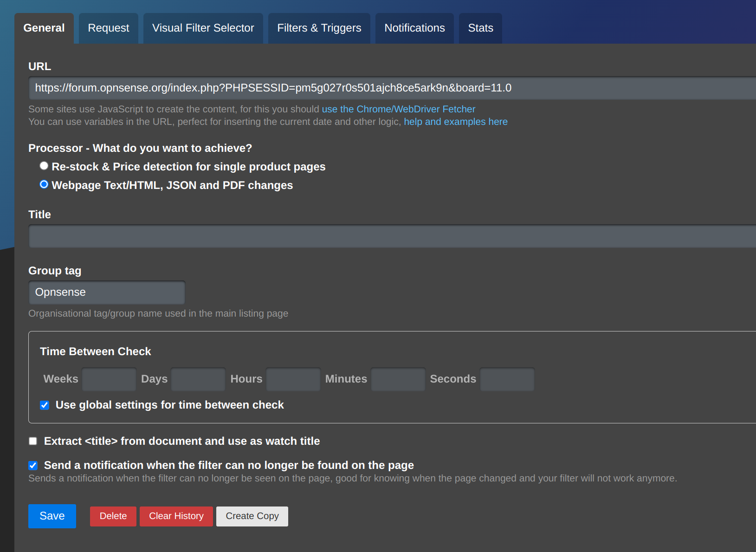Toggle filter-not-found notification checkbox

pyautogui.click(x=33, y=465)
